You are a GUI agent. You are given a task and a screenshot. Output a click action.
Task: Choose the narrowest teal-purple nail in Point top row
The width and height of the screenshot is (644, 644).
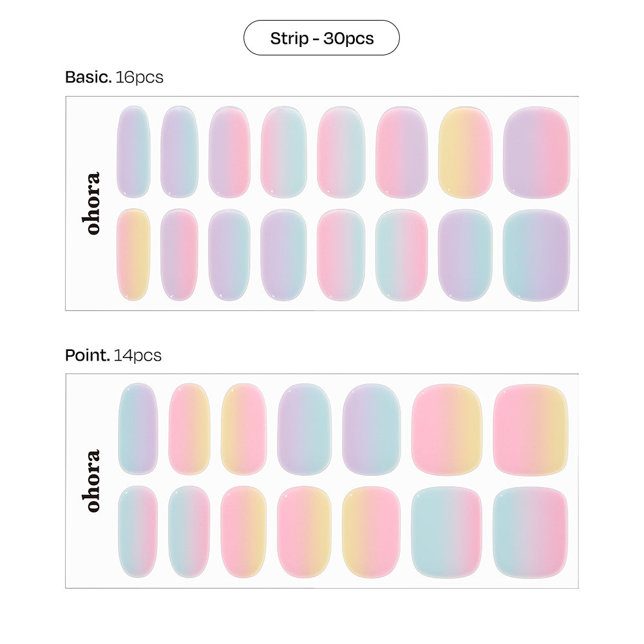[x=138, y=429]
